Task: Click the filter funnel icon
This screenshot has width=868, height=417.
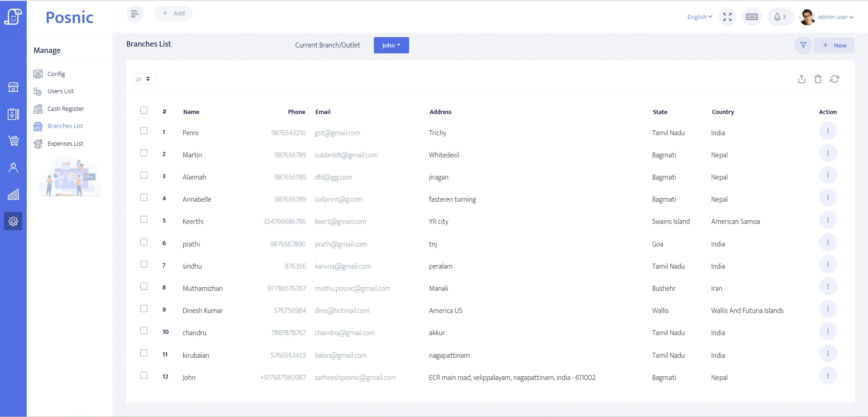Action: (803, 45)
